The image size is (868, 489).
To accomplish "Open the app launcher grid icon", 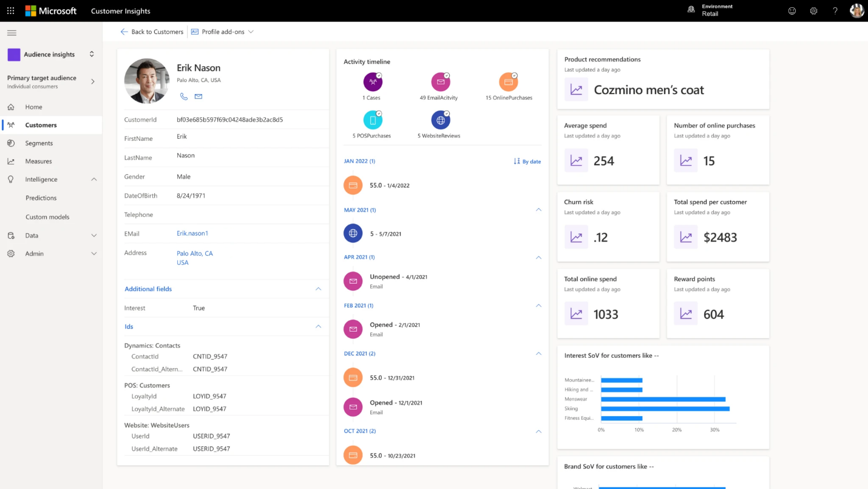I will click(11, 11).
